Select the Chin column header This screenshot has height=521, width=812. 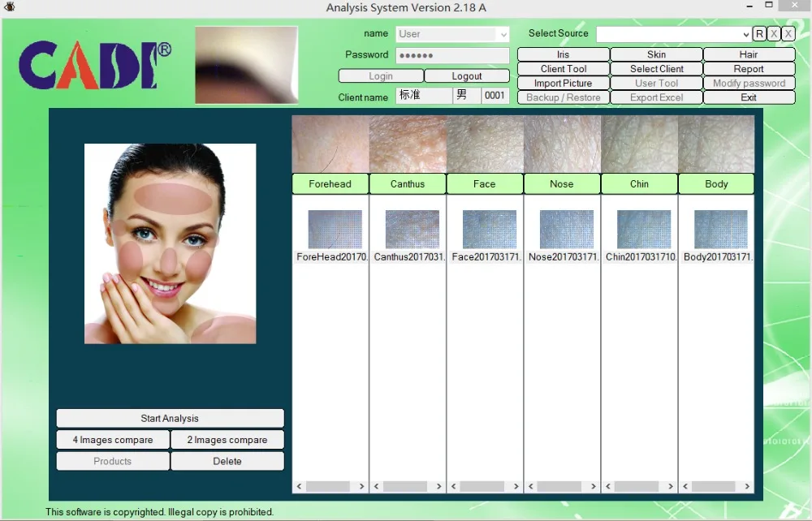(639, 183)
